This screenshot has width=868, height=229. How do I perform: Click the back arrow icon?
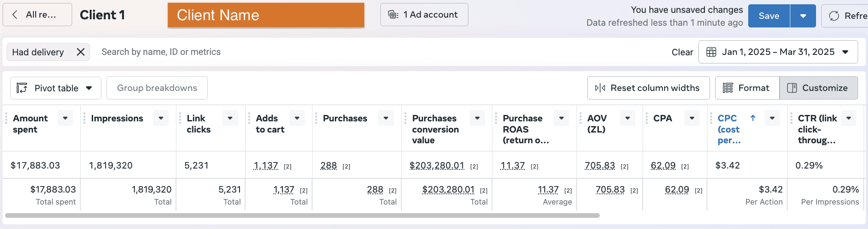click(x=15, y=15)
